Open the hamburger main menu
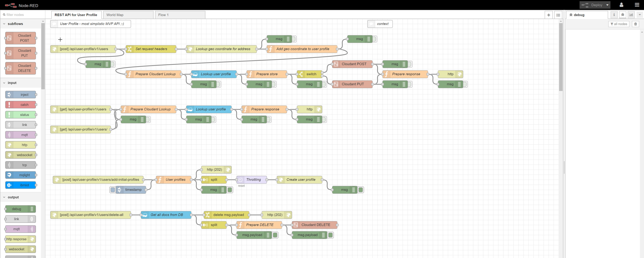Viewport: 644px width, 258px height. (x=637, y=5)
